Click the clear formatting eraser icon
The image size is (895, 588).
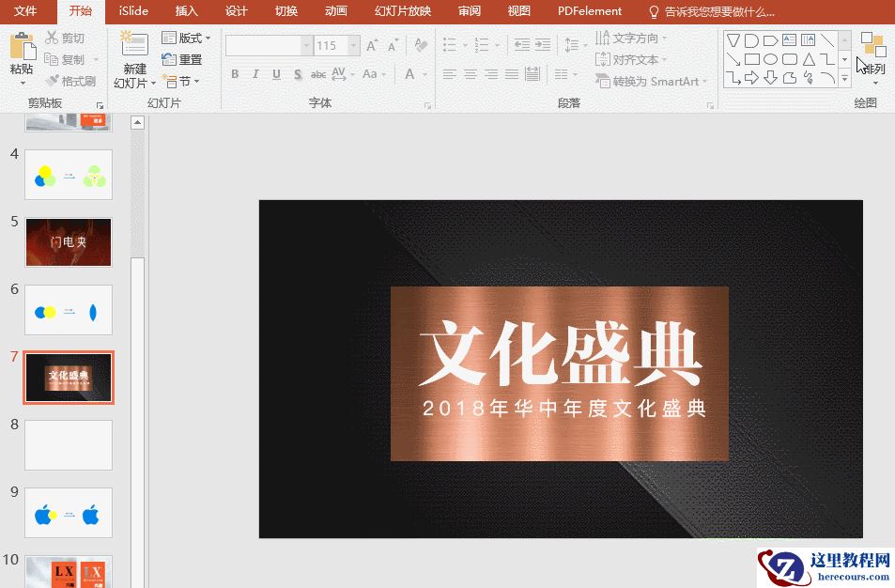pyautogui.click(x=421, y=46)
